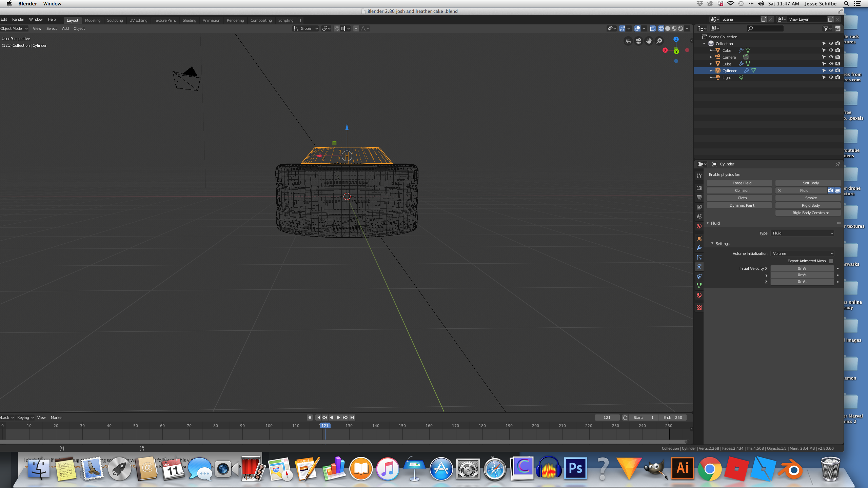Open the Render menu
The image size is (868, 488).
pos(18,19)
